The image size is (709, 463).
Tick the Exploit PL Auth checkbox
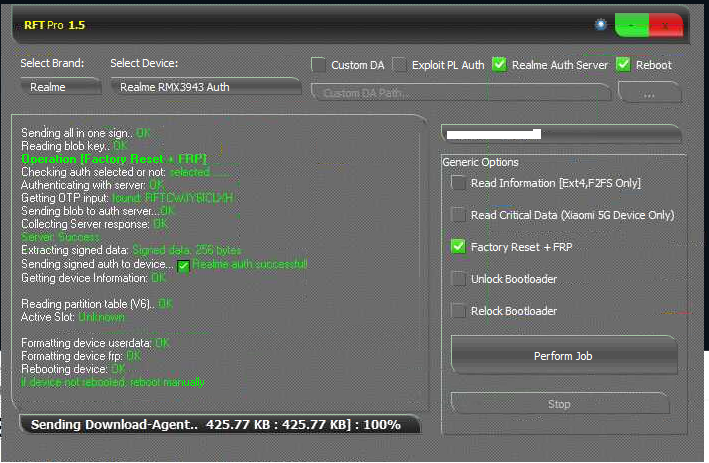(x=400, y=65)
